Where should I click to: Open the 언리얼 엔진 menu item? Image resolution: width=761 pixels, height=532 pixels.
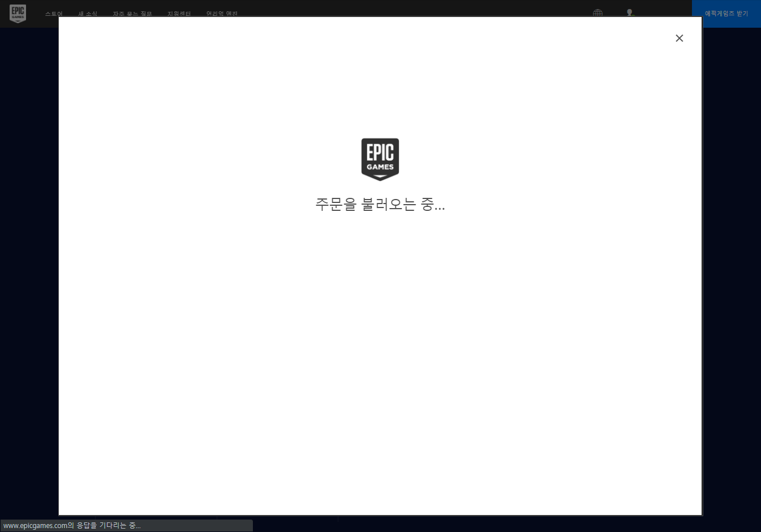pyautogui.click(x=222, y=14)
